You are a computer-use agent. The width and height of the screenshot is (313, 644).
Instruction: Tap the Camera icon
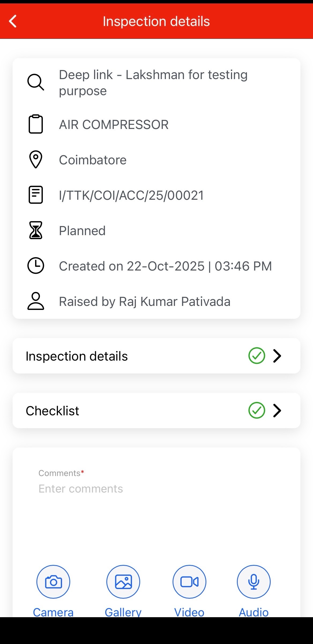53,582
